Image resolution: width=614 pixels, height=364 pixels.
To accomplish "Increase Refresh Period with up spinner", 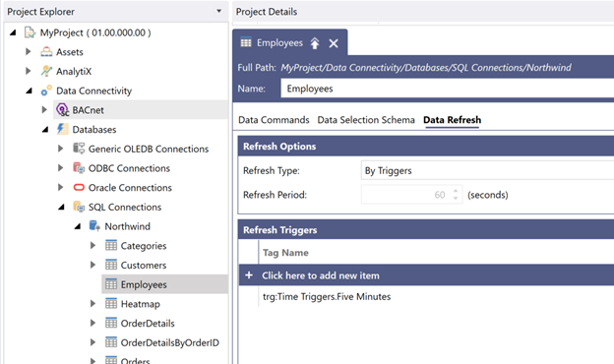I will (x=456, y=191).
